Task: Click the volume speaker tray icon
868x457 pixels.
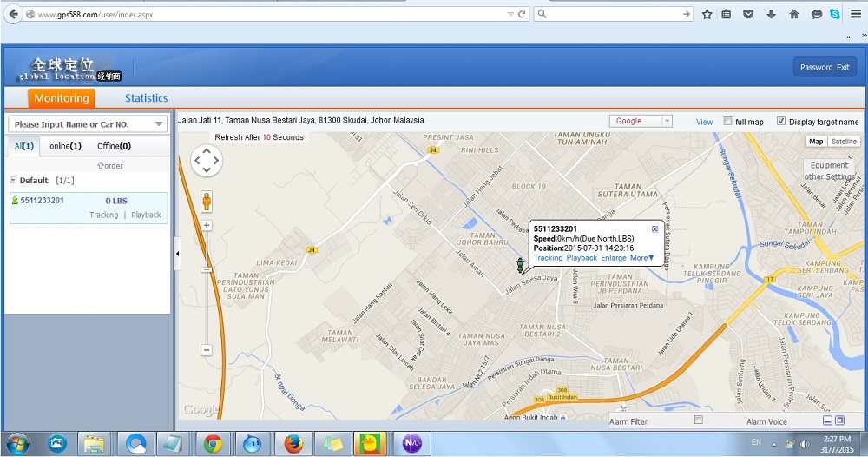Action: (x=805, y=444)
